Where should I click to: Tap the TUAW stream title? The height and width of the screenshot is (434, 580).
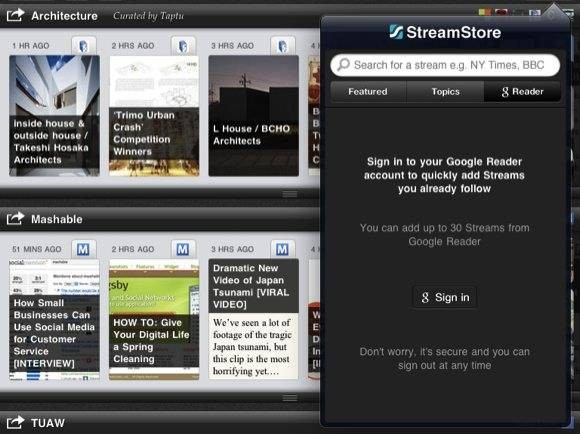click(48, 423)
